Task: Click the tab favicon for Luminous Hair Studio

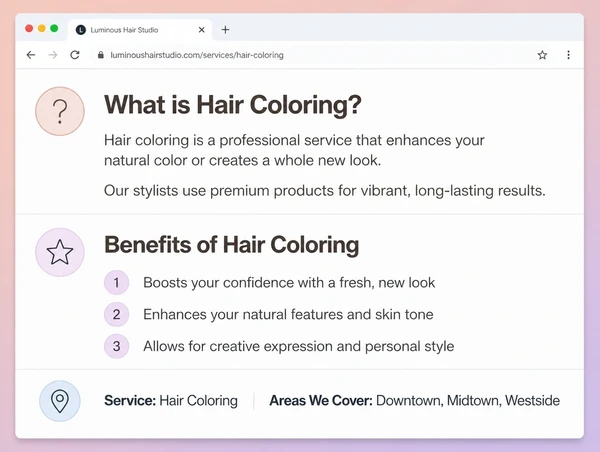Action: click(81, 30)
